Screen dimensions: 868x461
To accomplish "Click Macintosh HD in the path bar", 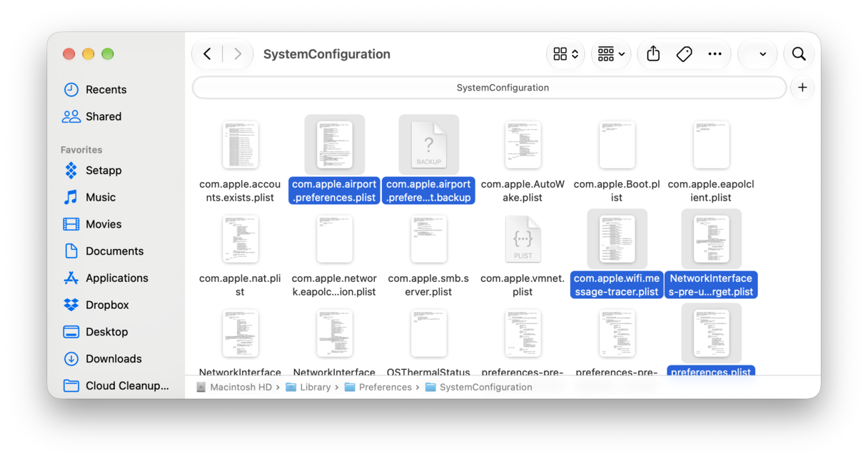I will pos(233,387).
